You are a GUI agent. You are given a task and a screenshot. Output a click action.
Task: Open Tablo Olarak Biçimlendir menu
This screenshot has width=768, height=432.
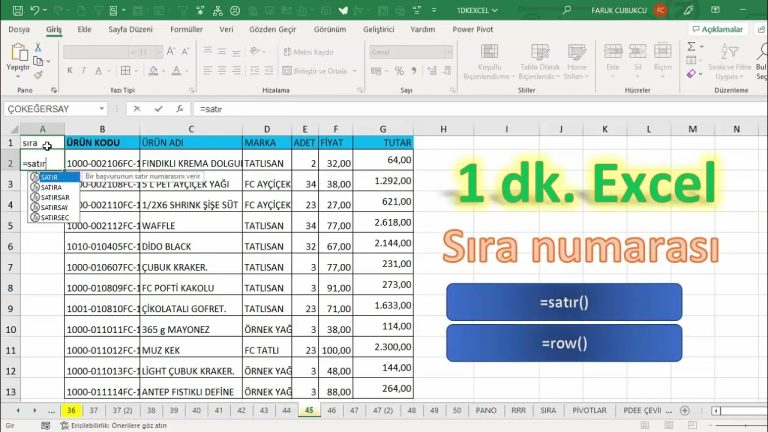coord(540,62)
